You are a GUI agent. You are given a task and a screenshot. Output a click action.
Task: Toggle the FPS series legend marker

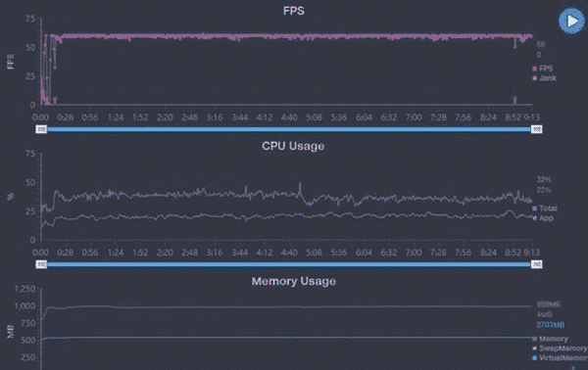(534, 69)
